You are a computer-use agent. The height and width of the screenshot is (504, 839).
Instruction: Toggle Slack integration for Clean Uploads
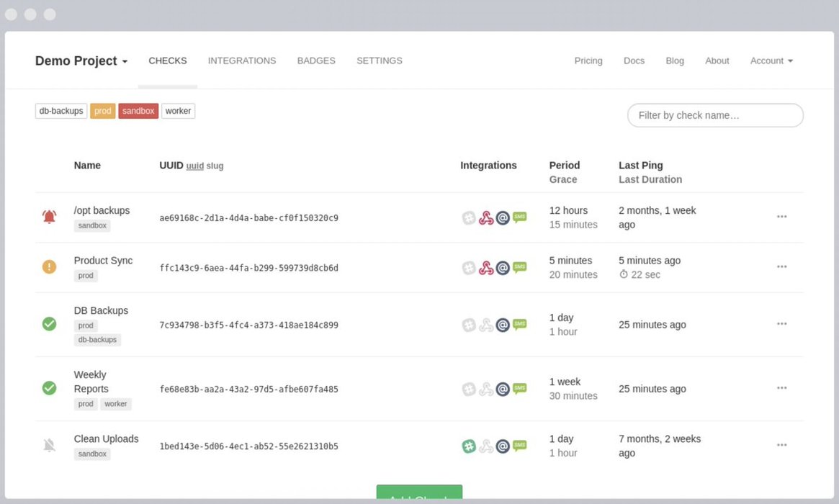point(469,446)
